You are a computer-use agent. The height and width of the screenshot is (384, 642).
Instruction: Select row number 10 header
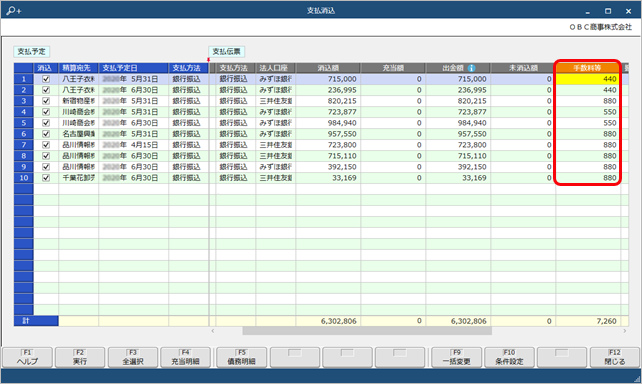click(24, 178)
